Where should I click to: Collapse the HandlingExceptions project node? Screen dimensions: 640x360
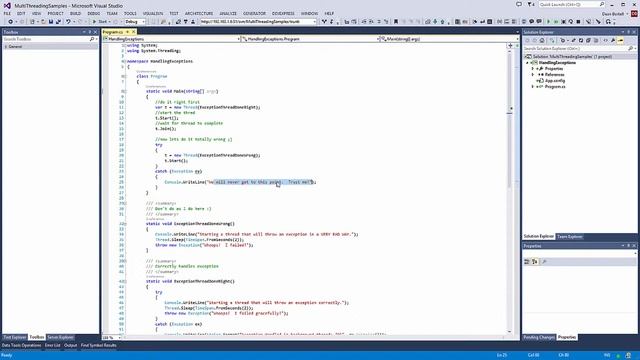point(527,63)
